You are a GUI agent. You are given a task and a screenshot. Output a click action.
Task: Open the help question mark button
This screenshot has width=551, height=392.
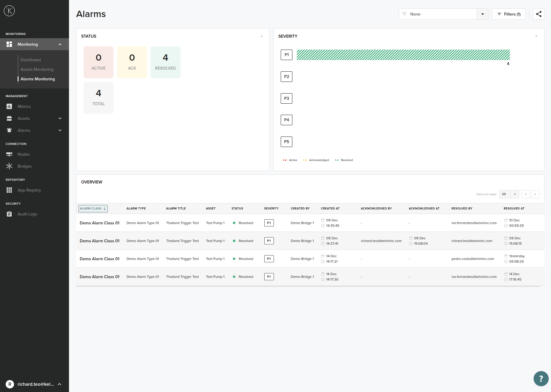coord(541,379)
